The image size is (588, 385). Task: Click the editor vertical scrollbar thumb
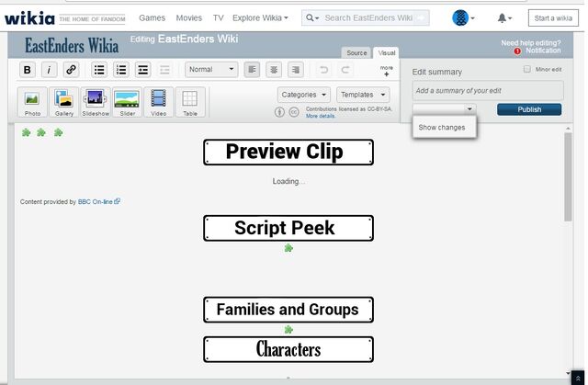coord(568,176)
